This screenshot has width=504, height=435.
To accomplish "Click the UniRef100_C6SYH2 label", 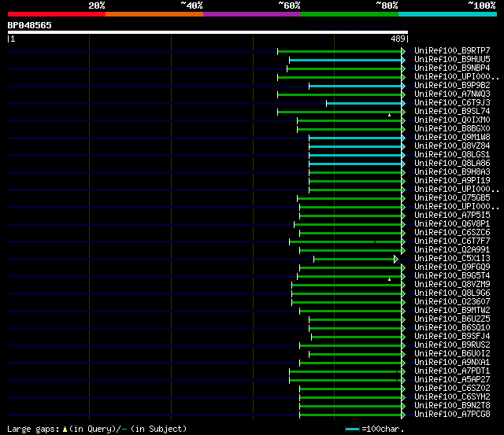I will (x=452, y=397).
